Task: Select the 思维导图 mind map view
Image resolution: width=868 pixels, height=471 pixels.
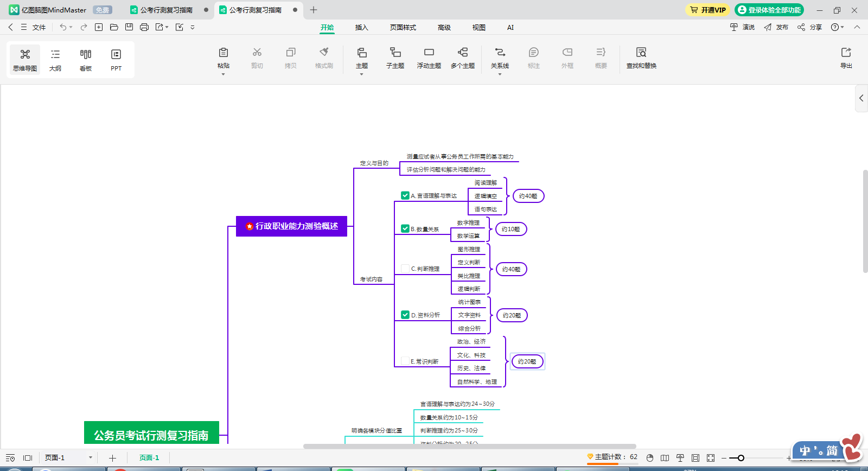Action: (25, 60)
